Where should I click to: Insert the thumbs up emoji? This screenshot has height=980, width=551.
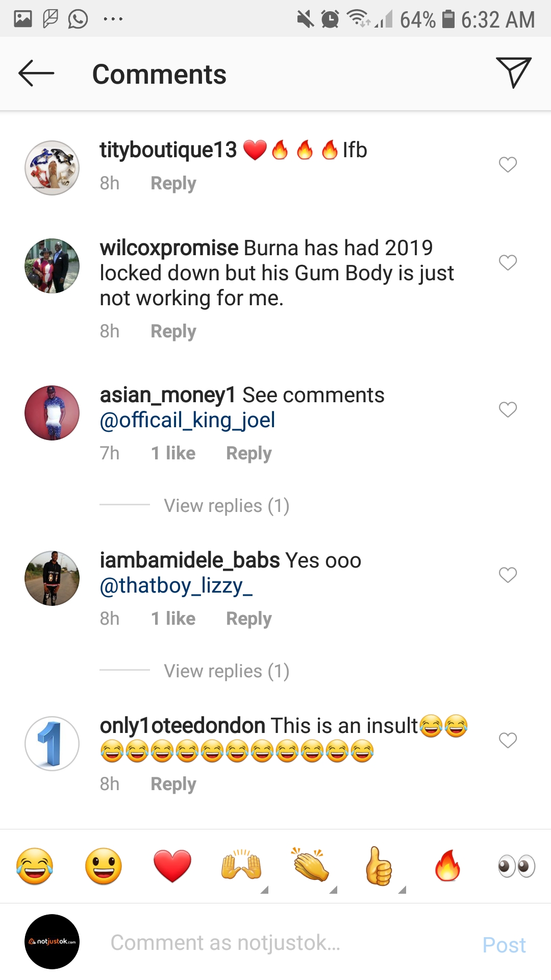pyautogui.click(x=379, y=866)
